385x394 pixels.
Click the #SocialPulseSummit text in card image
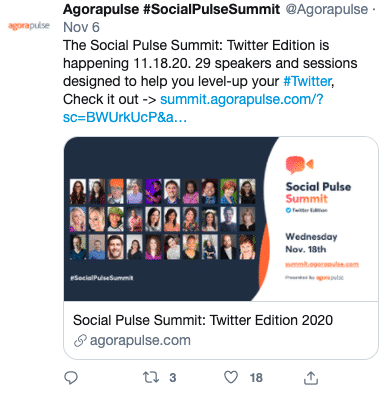102,278
